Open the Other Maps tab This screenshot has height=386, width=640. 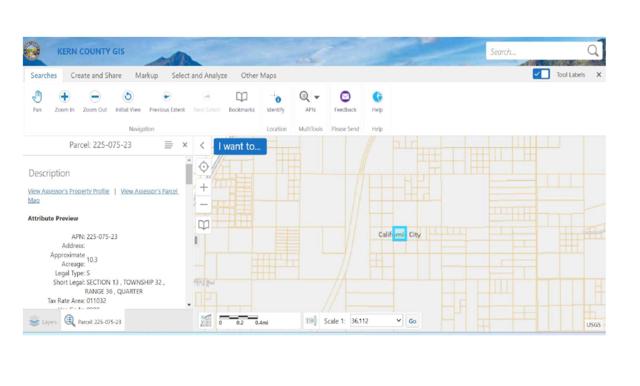coord(258,75)
